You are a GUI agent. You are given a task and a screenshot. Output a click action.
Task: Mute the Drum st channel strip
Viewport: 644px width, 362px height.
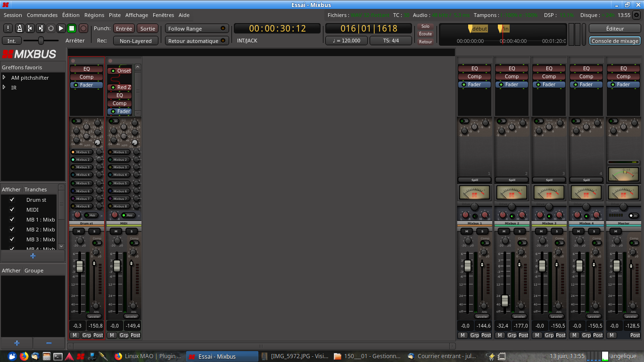click(78, 231)
